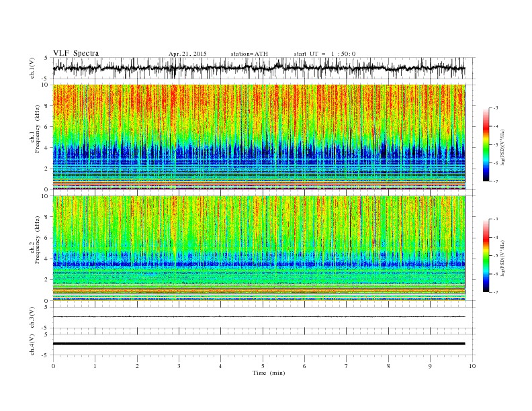The height and width of the screenshot is (411, 532).
Task: Click the 'ch.3(V)' axis label
Action: pos(32,318)
